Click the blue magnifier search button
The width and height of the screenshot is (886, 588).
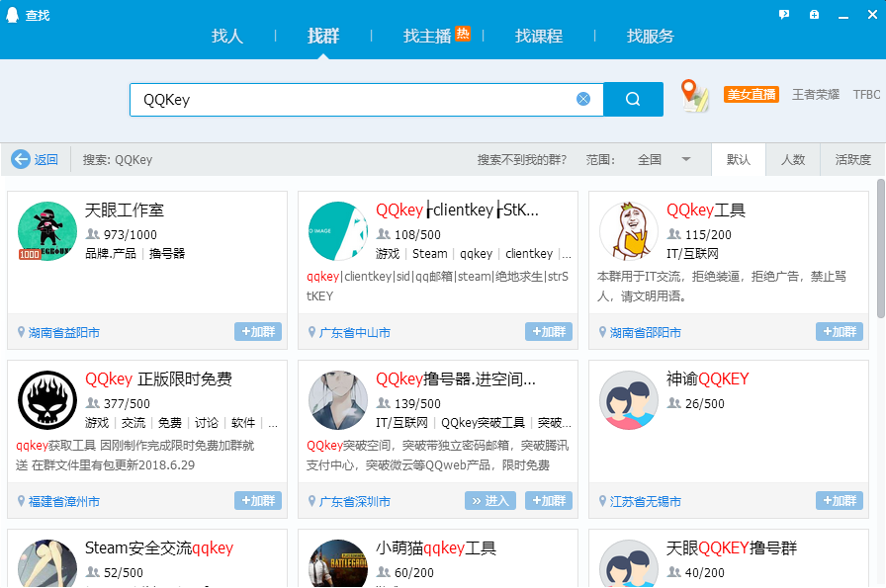point(633,100)
